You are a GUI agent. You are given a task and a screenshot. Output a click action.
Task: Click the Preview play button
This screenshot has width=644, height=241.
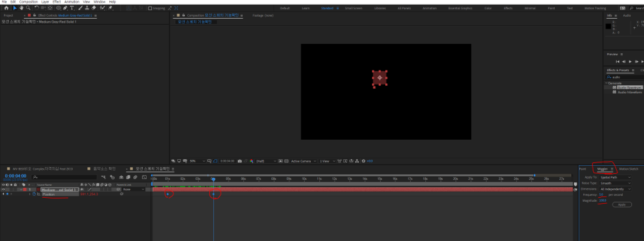(630, 61)
